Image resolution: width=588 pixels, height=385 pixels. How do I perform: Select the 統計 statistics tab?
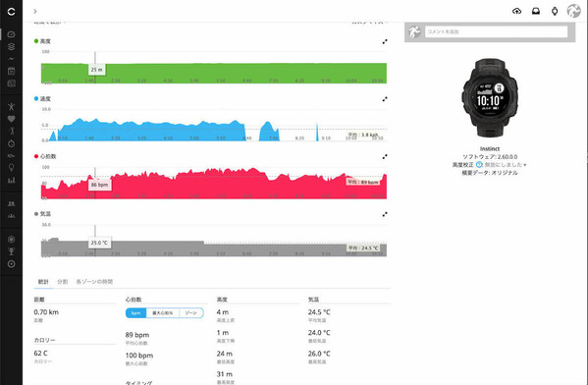pyautogui.click(x=43, y=282)
